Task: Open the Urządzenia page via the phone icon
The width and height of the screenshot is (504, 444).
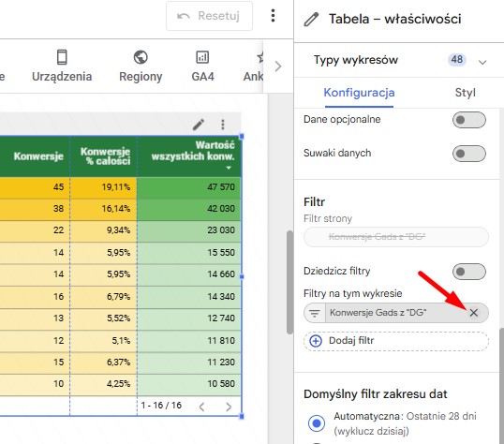Action: [62, 57]
